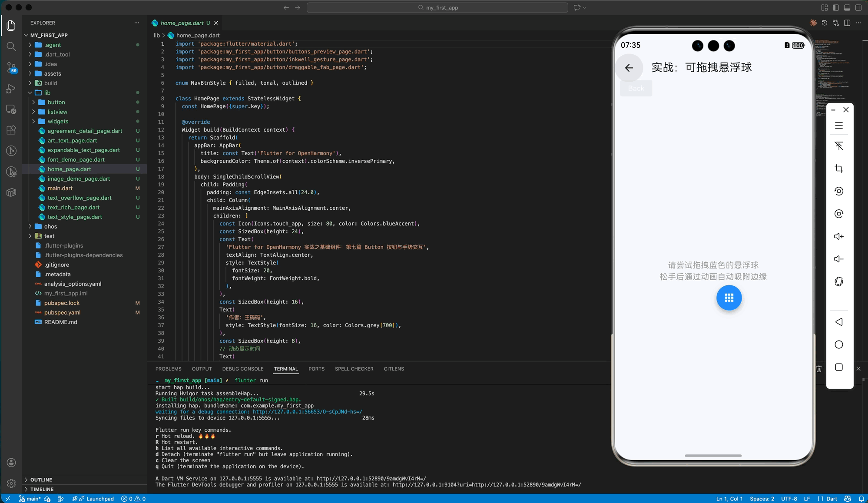Open the Source Control view
The image size is (868, 503).
(11, 67)
